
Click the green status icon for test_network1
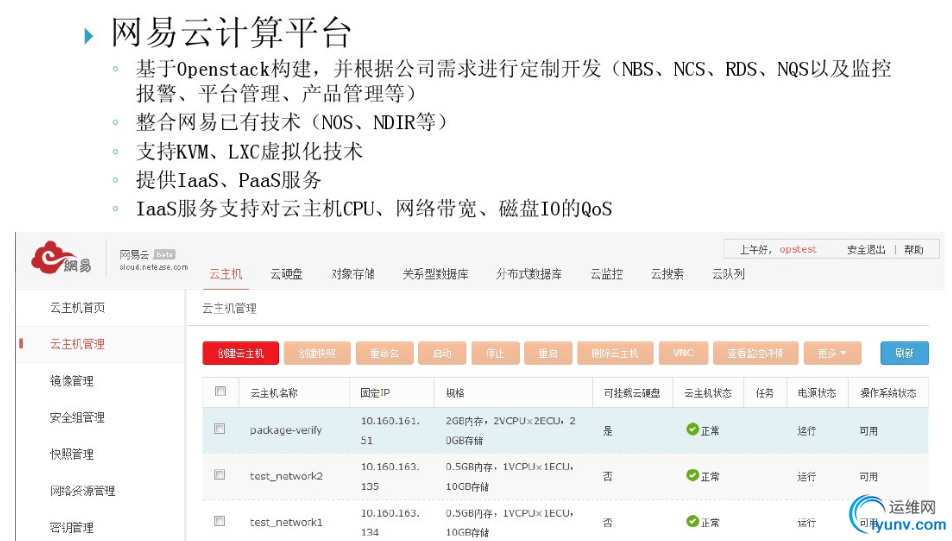coord(692,521)
